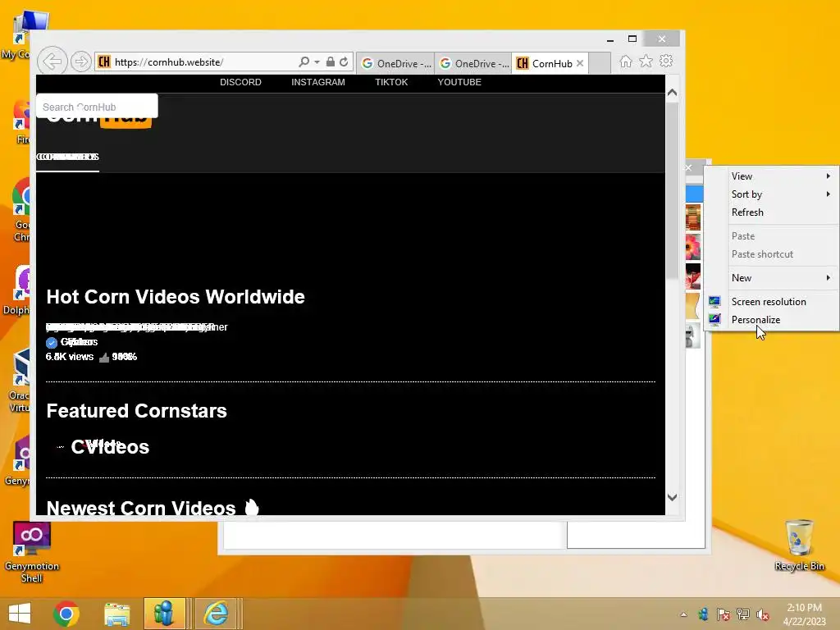Expand the New submenu
Viewport: 840px width, 630px height.
771,278
